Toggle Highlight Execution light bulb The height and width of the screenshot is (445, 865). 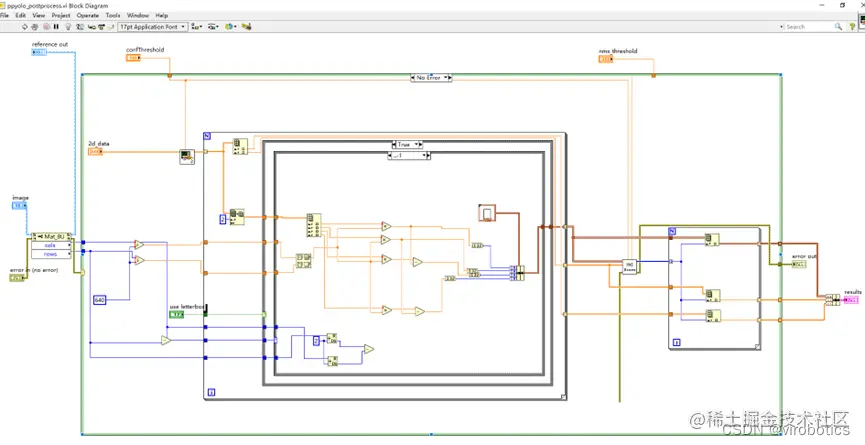point(68,26)
